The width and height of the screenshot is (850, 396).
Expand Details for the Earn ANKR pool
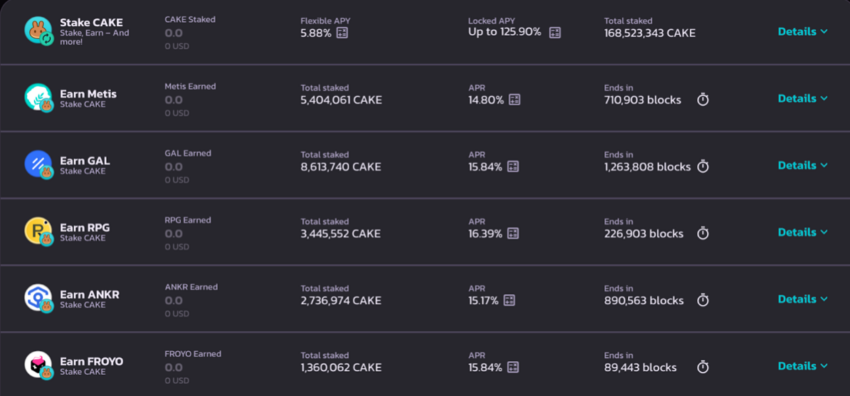(803, 299)
